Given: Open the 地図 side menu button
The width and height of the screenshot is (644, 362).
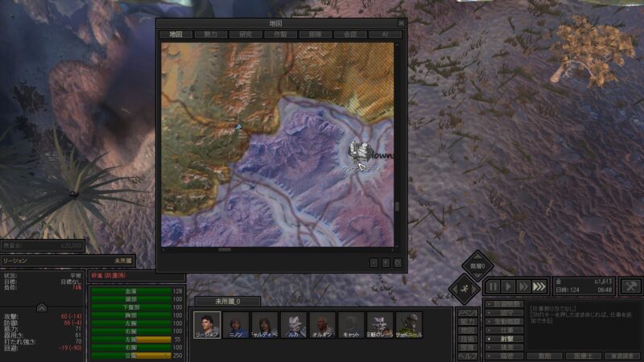Looking at the screenshot, I should [468, 331].
